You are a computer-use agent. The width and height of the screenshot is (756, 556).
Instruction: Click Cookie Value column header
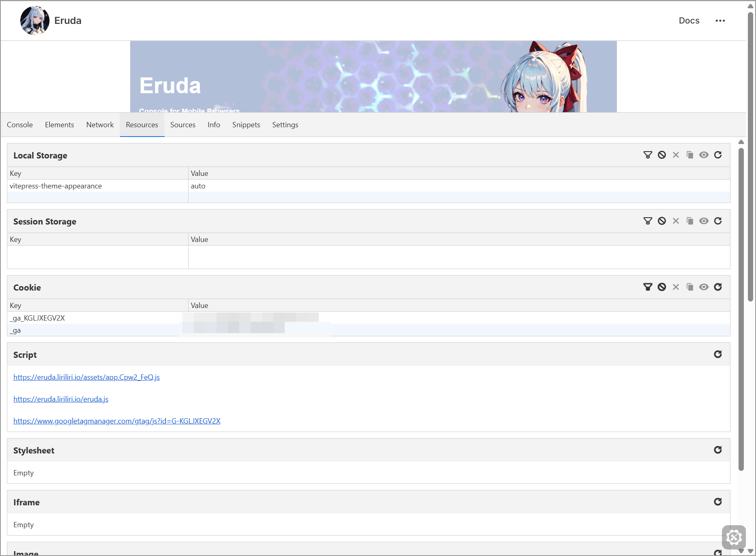click(x=459, y=306)
